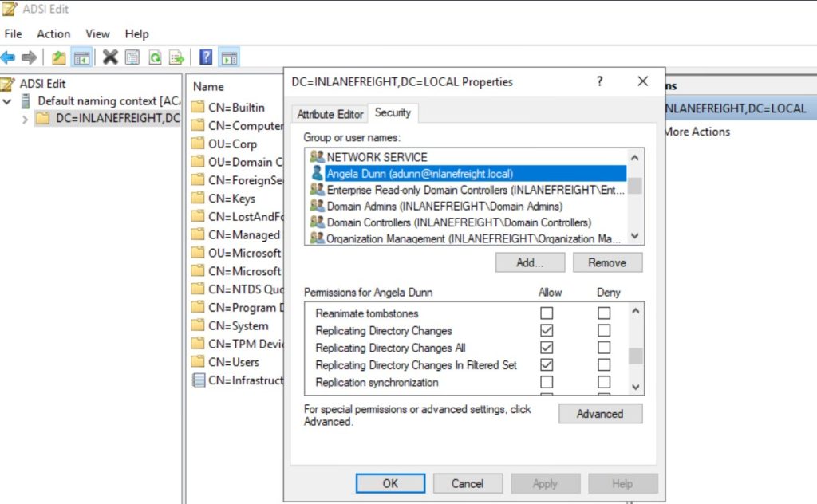Screen dimensions: 817x504
Task: Switch to the Attribute Editor tab
Action: tap(330, 114)
